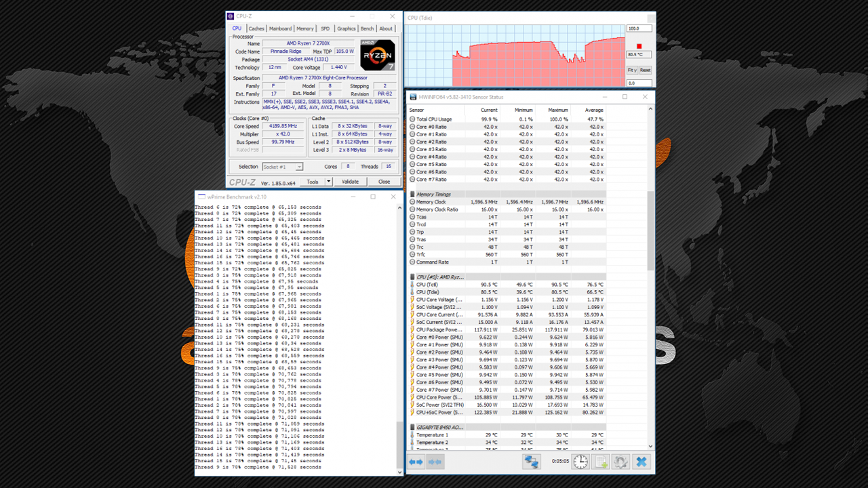The height and width of the screenshot is (488, 868).
Task: Reset elapsed time with clock icon
Action: [580, 462]
